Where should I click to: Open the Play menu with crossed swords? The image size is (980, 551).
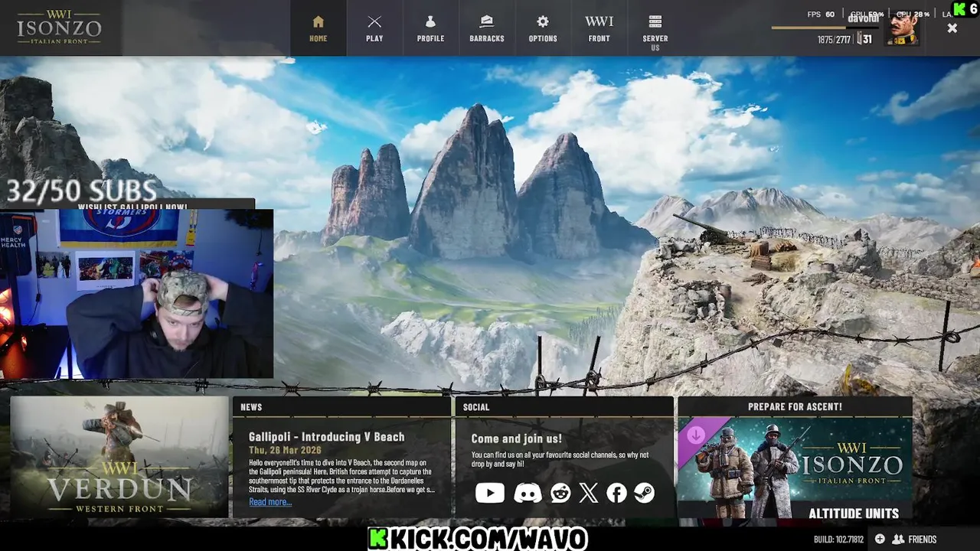tap(374, 28)
